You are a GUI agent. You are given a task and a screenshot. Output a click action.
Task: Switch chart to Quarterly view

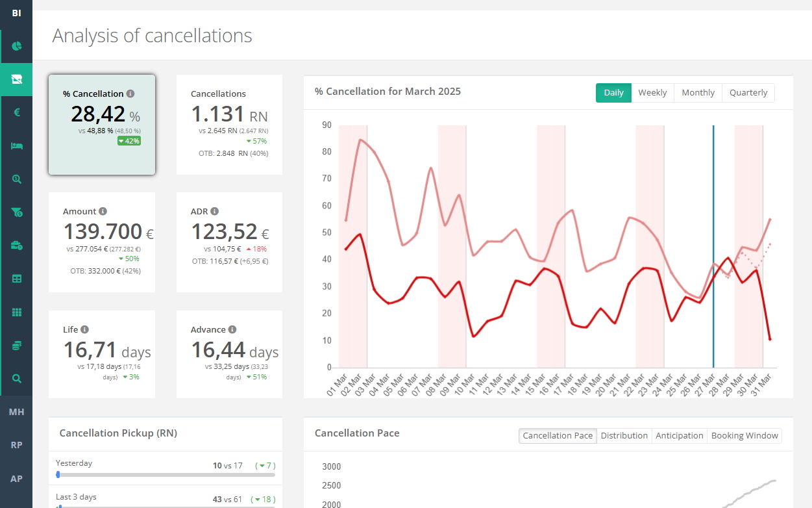(748, 93)
